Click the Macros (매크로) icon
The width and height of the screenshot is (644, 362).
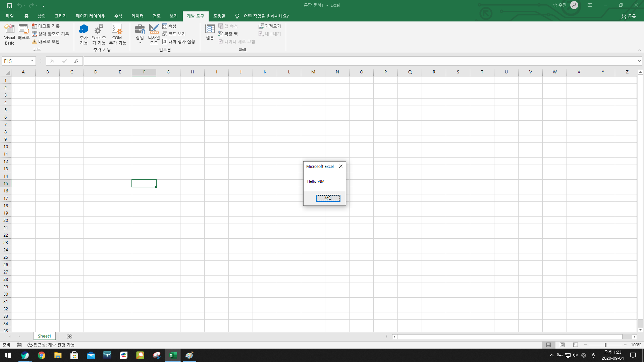tap(23, 32)
